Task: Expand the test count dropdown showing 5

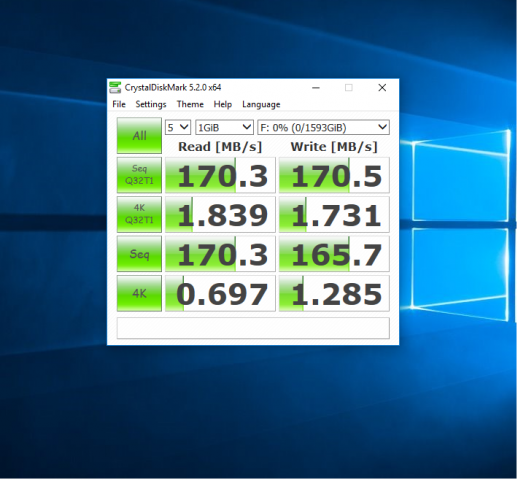Action: 178,127
